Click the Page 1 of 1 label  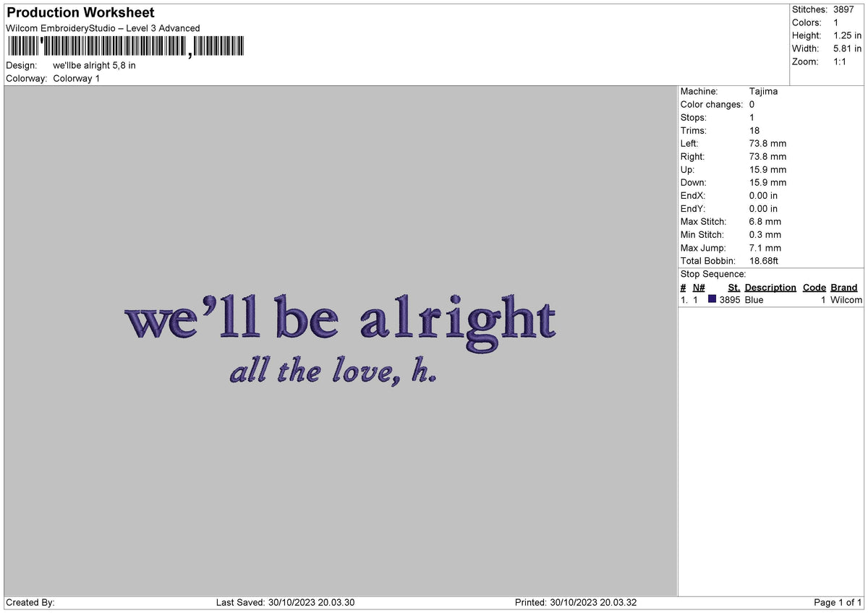click(836, 601)
